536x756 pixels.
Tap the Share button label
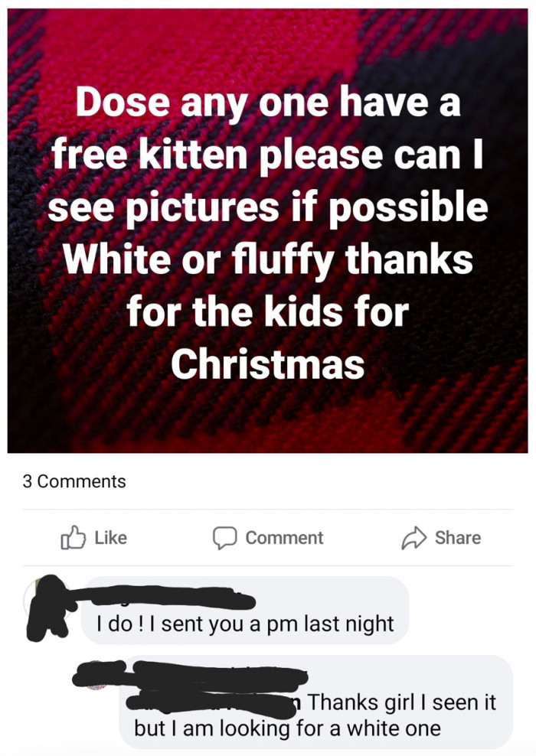click(x=457, y=538)
